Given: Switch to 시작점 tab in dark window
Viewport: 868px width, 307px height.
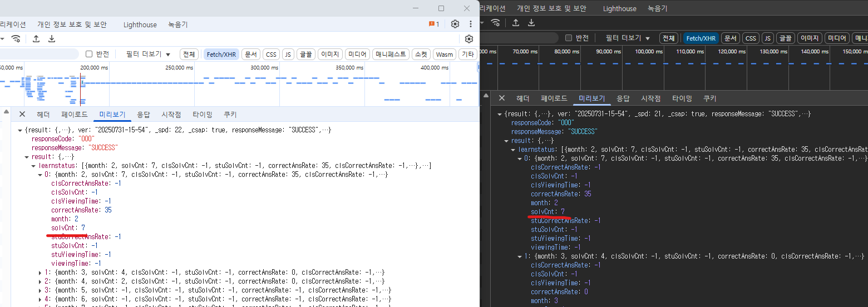Looking at the screenshot, I should (x=650, y=98).
